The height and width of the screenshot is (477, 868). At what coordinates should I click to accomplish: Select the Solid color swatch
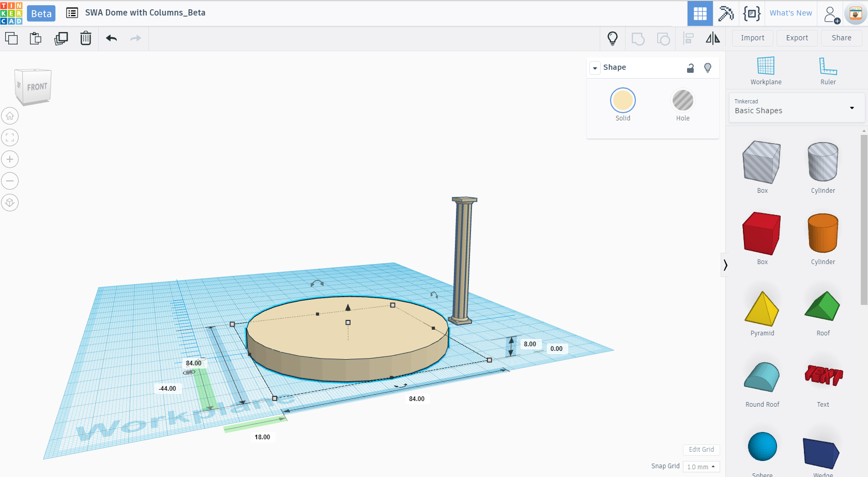[x=623, y=100]
